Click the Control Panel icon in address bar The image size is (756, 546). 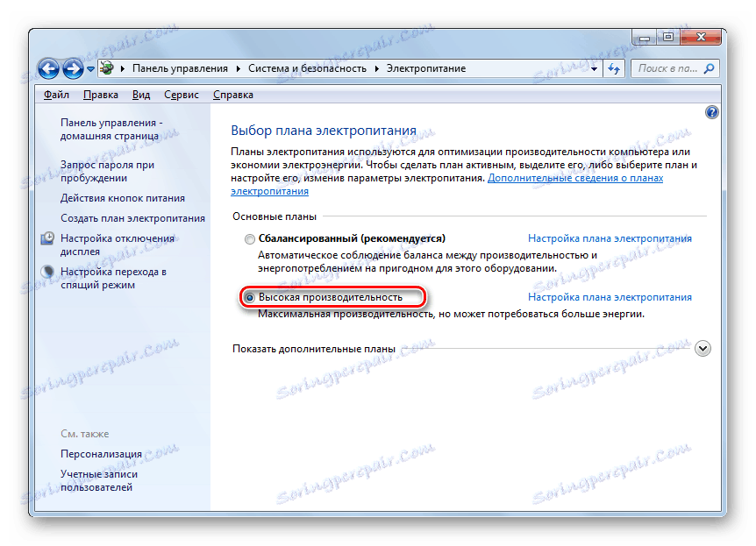click(107, 68)
